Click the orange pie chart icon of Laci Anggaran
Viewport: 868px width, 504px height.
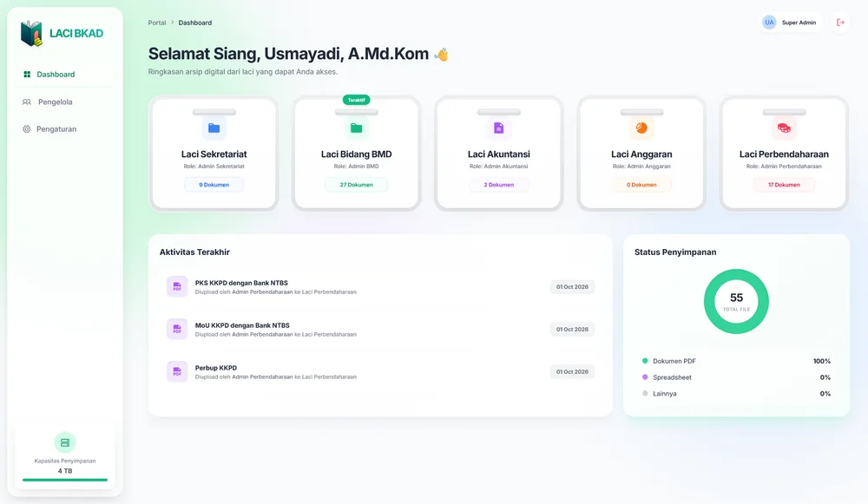(x=641, y=128)
